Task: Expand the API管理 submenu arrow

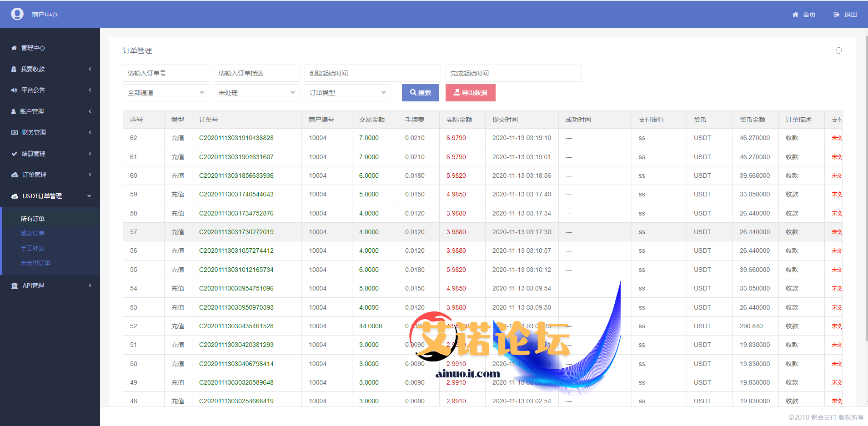Action: point(90,286)
